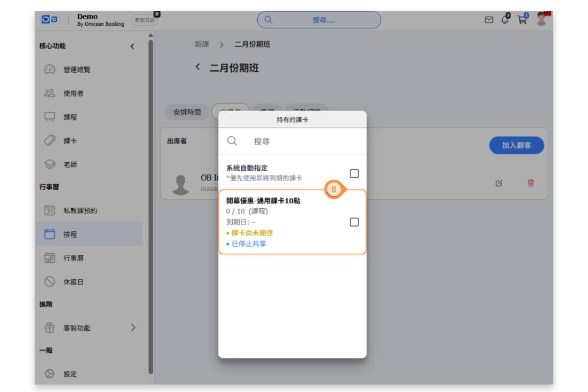Check the 系統自動指定 checkbox
The image size is (588, 392).
[354, 173]
